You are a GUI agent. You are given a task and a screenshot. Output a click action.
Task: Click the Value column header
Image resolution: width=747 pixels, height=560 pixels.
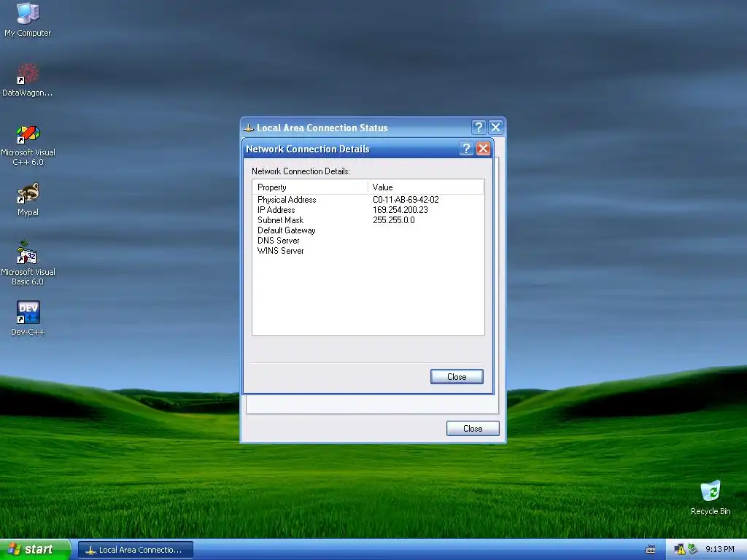coord(426,187)
